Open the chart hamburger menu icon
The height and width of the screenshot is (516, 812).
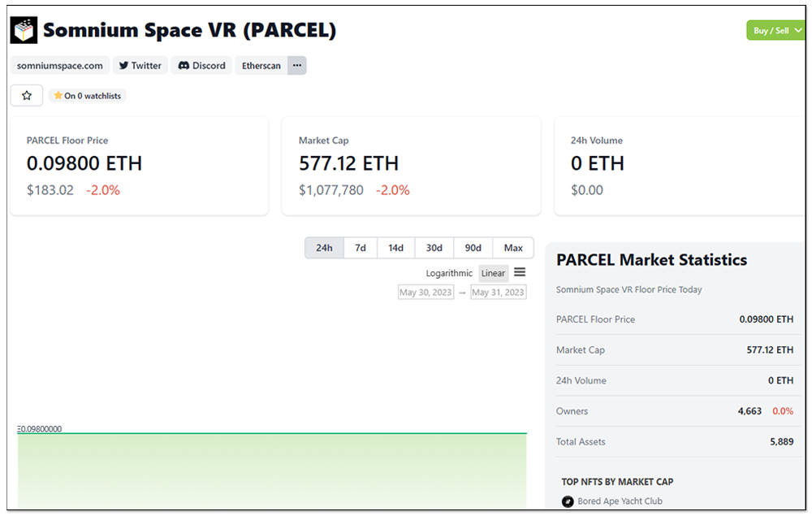point(520,272)
